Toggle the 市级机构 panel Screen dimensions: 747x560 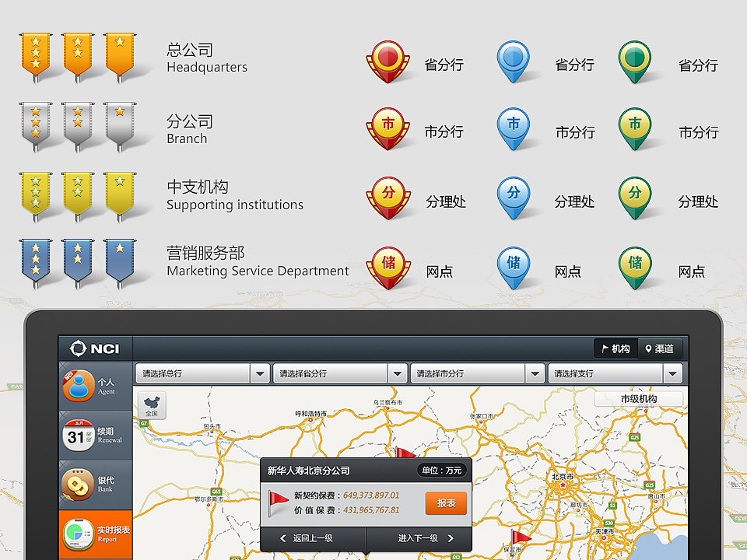638,399
